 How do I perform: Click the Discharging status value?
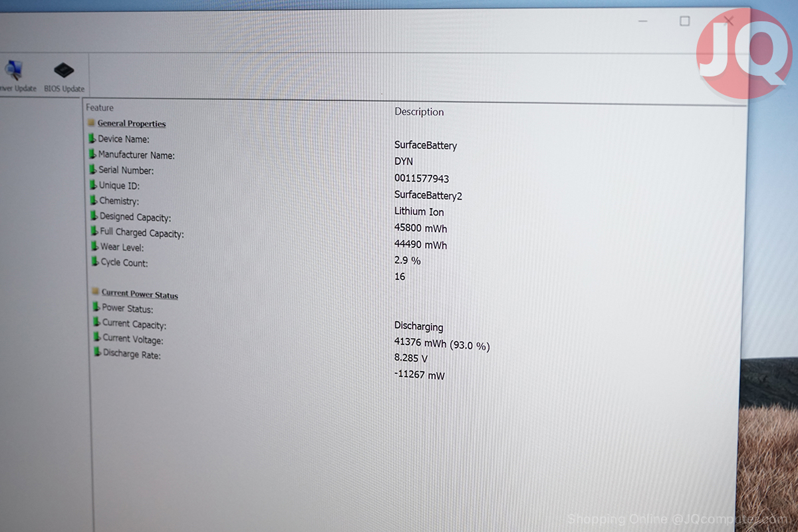click(419, 327)
